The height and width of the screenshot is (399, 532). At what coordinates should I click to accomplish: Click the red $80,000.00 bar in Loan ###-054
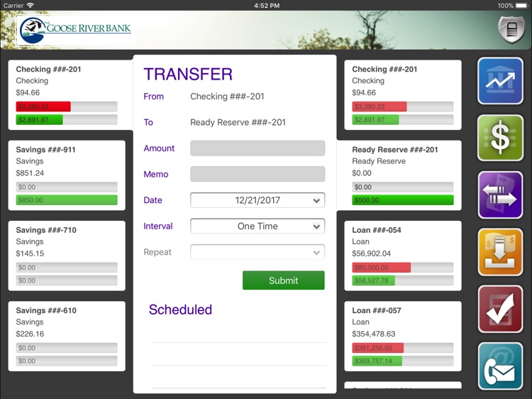tap(382, 268)
